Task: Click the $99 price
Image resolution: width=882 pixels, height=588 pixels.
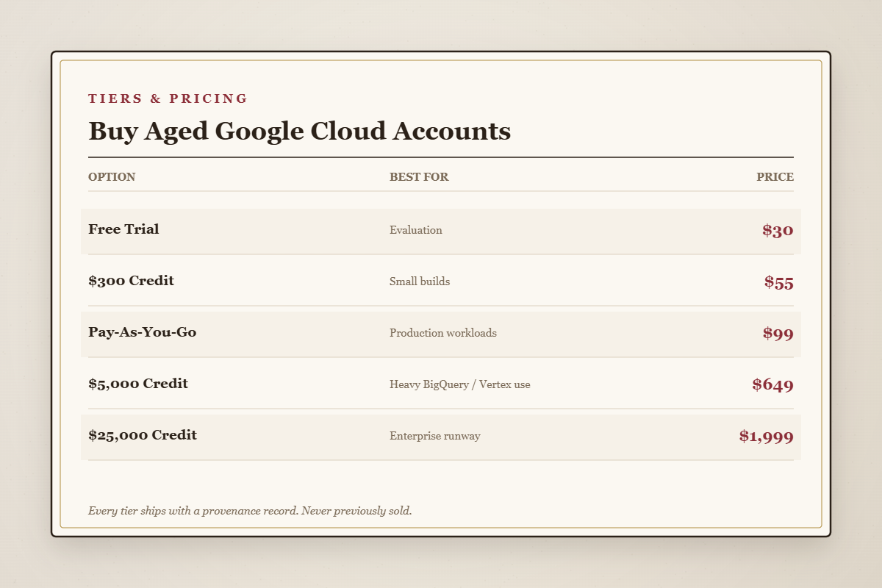Action: (x=778, y=333)
